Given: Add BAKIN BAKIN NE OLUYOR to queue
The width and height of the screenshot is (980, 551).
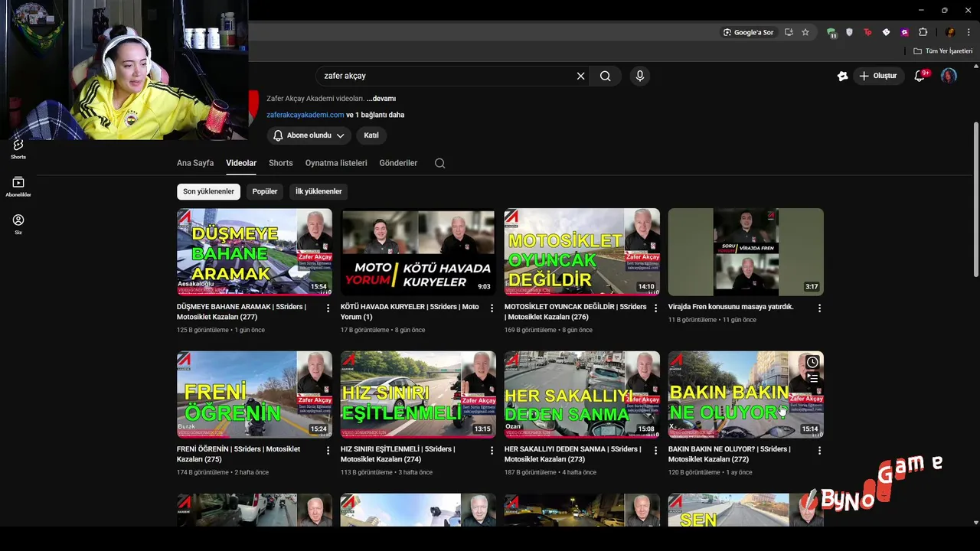Looking at the screenshot, I should click(812, 378).
